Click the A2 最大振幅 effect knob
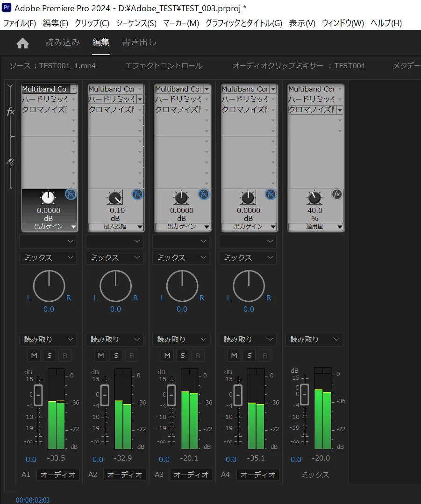The width and height of the screenshot is (421, 504). pyautogui.click(x=115, y=198)
